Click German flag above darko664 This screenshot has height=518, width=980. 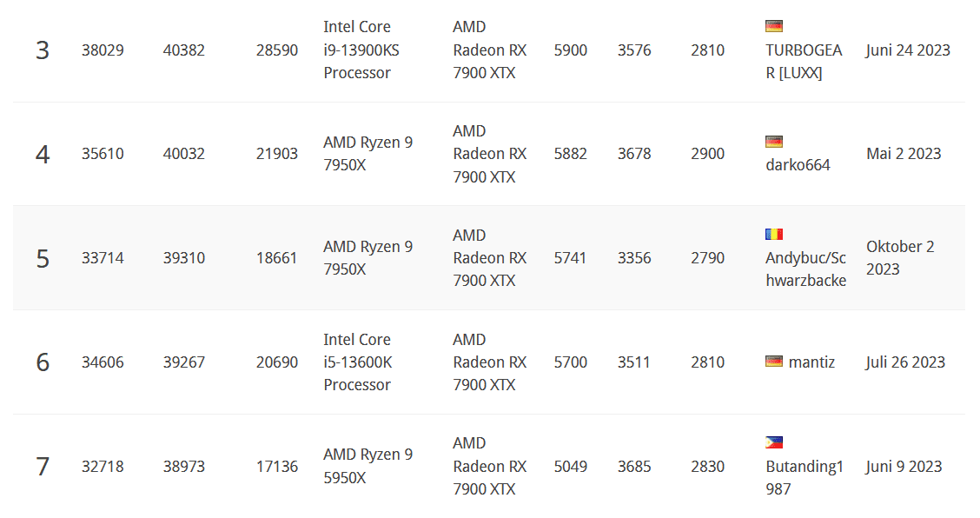click(774, 142)
